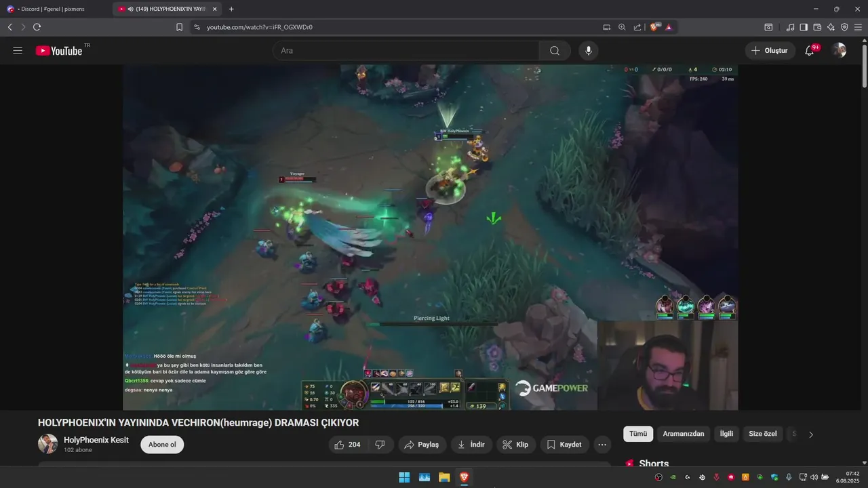Reload the page
The width and height of the screenshot is (868, 488).
37,27
